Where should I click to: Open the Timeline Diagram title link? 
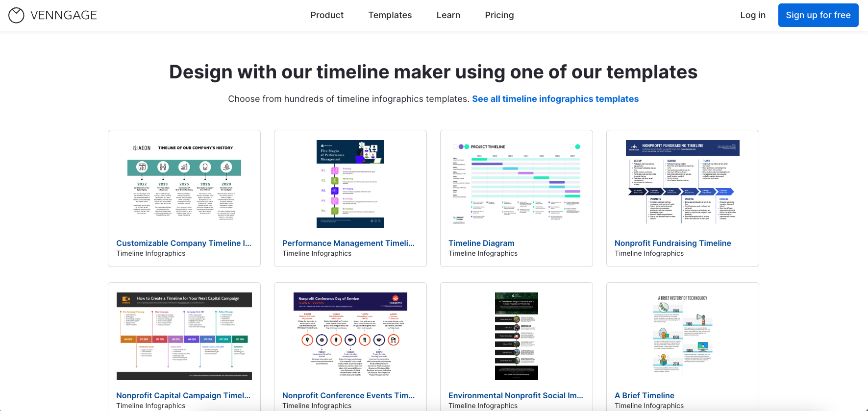click(x=481, y=243)
